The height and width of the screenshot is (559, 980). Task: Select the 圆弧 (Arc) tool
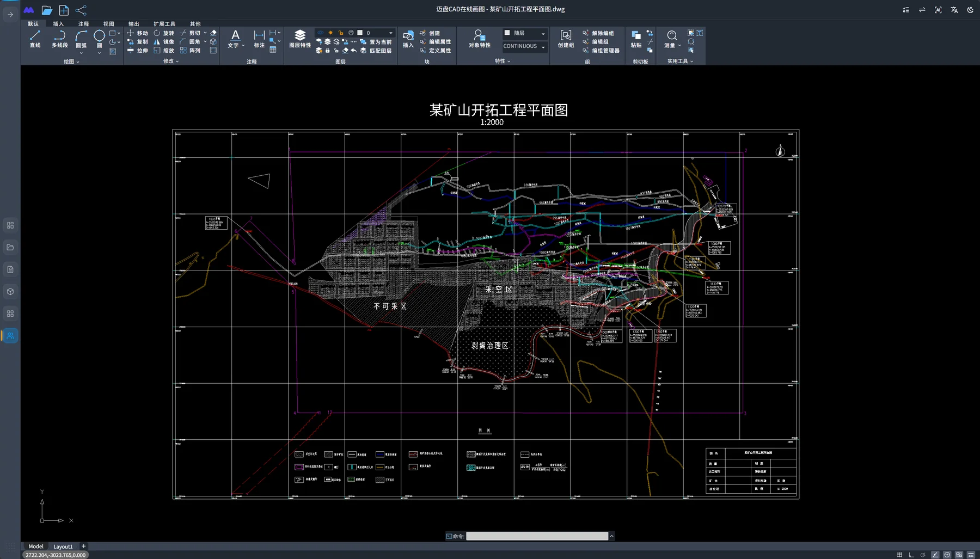tap(81, 39)
